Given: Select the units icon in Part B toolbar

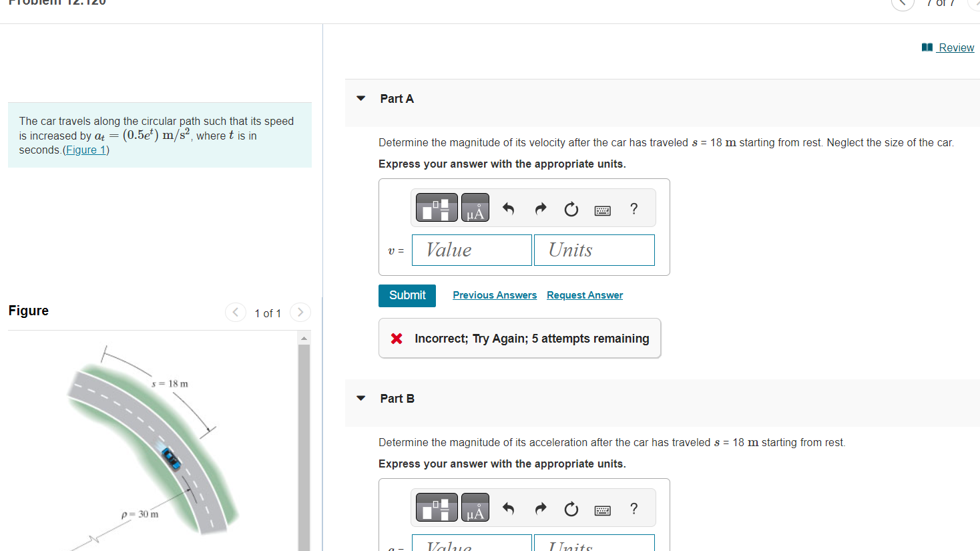Looking at the screenshot, I should pos(475,507).
